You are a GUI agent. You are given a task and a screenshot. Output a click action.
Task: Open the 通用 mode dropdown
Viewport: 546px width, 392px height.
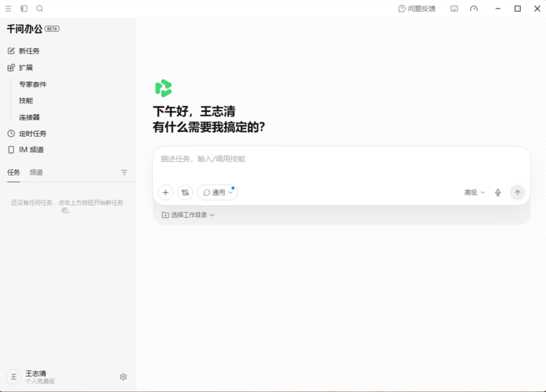pyautogui.click(x=217, y=192)
